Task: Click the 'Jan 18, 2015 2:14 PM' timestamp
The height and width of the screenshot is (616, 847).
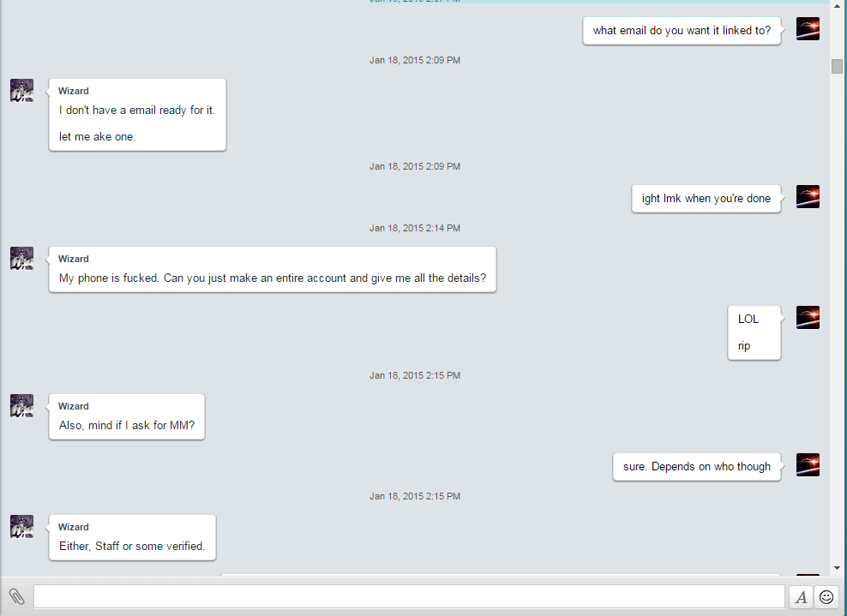Action: 415,229
